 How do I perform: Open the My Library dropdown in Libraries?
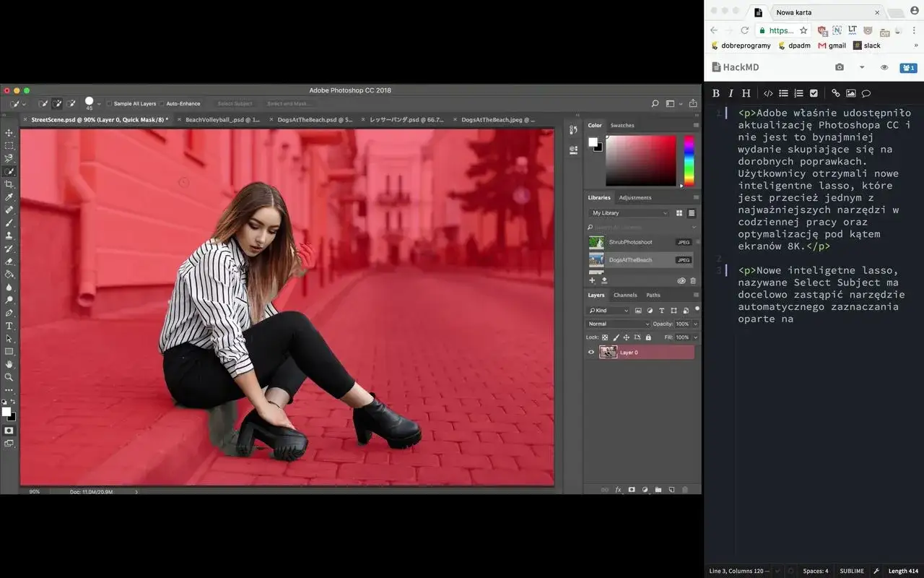628,213
